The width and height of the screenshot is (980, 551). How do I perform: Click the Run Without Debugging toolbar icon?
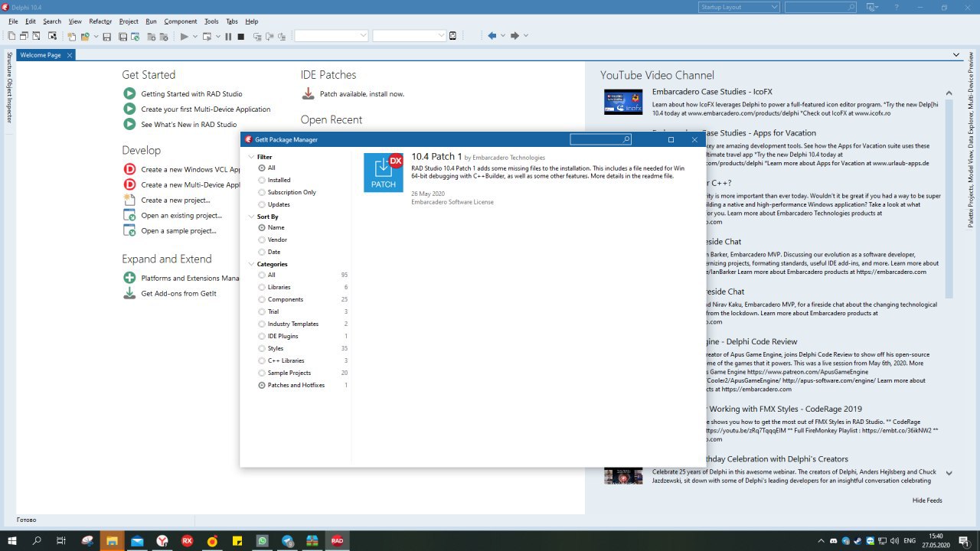pos(207,36)
